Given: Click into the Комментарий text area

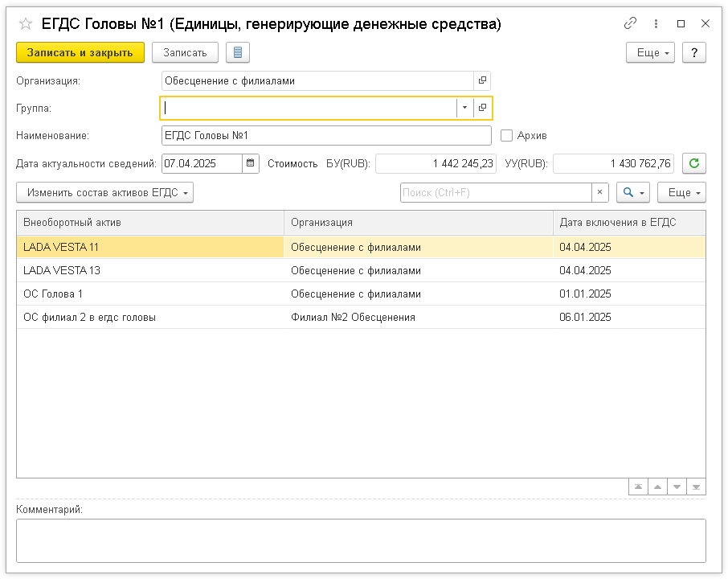Looking at the screenshot, I should pos(361,540).
